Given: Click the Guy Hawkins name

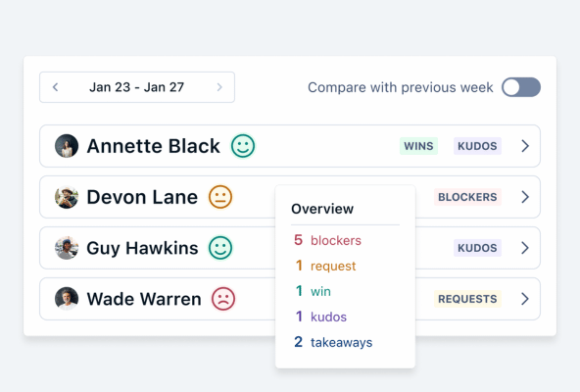Looking at the screenshot, I should (x=142, y=248).
